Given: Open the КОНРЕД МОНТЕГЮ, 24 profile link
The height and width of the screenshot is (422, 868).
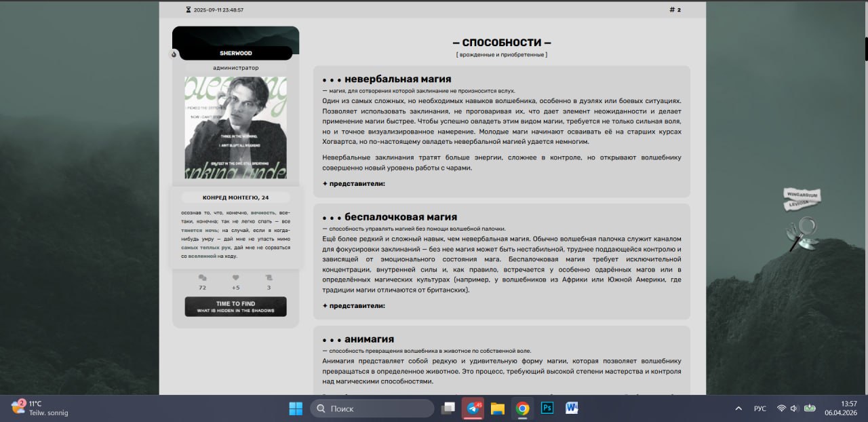Looking at the screenshot, I should pos(235,197).
